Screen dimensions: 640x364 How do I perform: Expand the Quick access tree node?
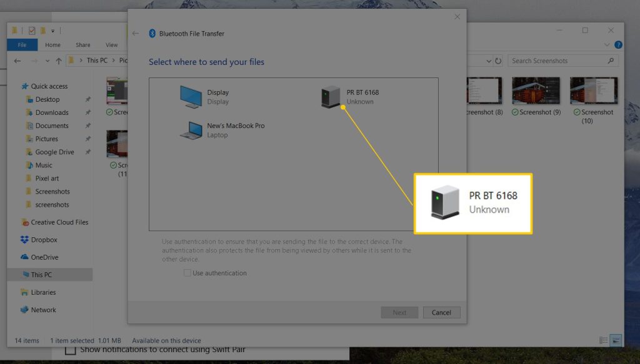[x=17, y=86]
